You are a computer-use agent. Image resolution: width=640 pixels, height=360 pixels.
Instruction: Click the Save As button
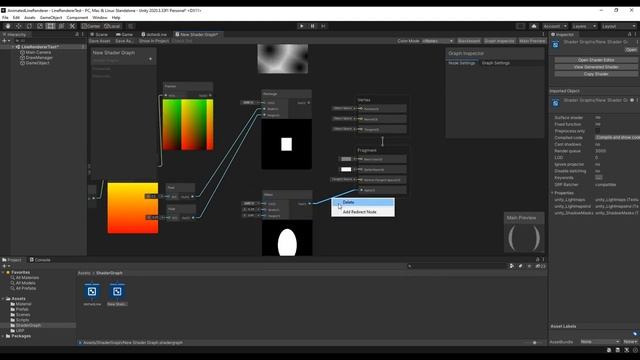tap(124, 41)
